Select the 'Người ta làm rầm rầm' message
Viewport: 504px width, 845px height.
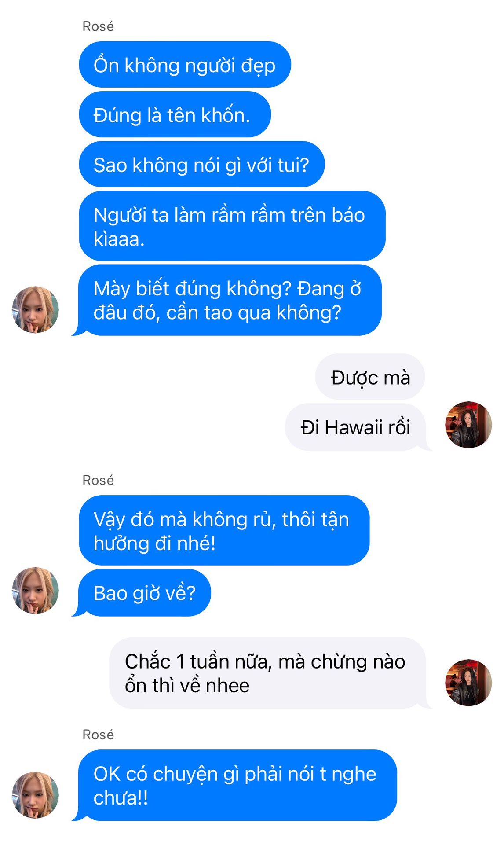232,226
